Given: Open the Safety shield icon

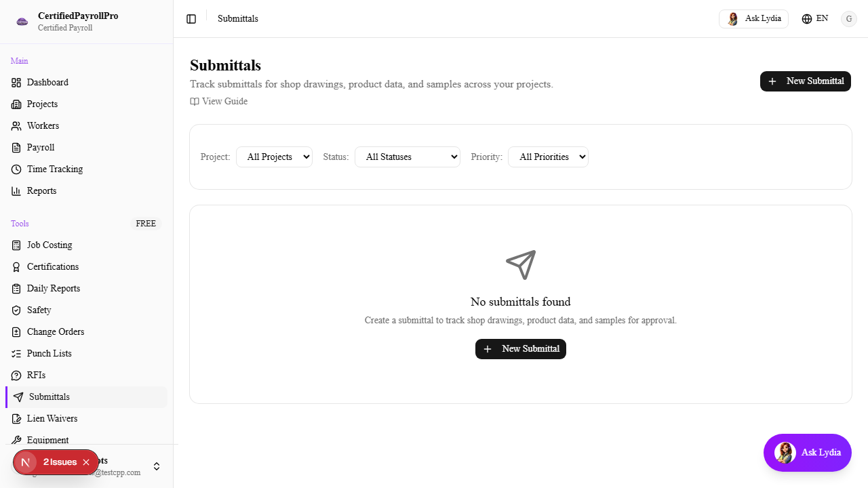Looking at the screenshot, I should point(16,310).
